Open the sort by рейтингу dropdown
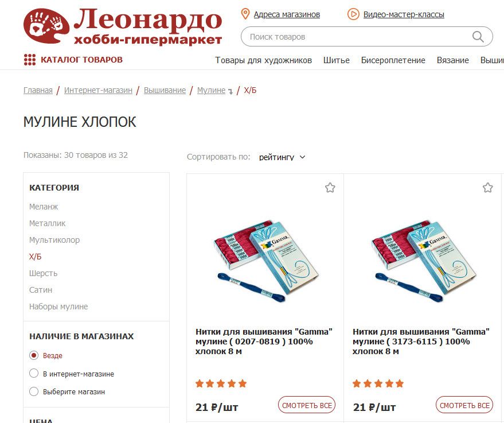Screen dimensions: 504x423 pyautogui.click(x=282, y=157)
